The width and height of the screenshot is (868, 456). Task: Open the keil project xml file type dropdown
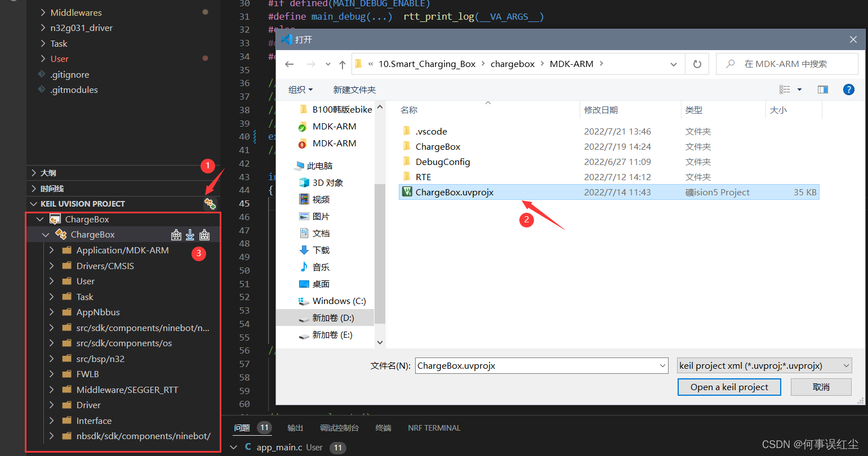[845, 365]
